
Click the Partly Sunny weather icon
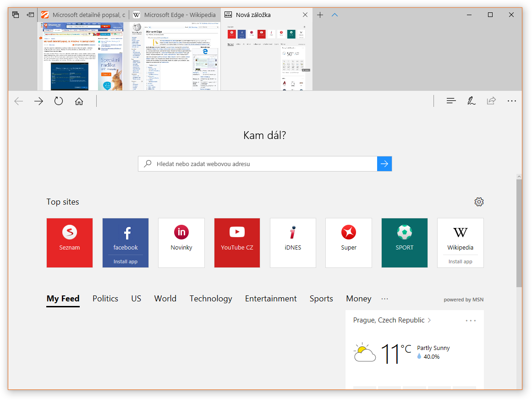click(365, 352)
